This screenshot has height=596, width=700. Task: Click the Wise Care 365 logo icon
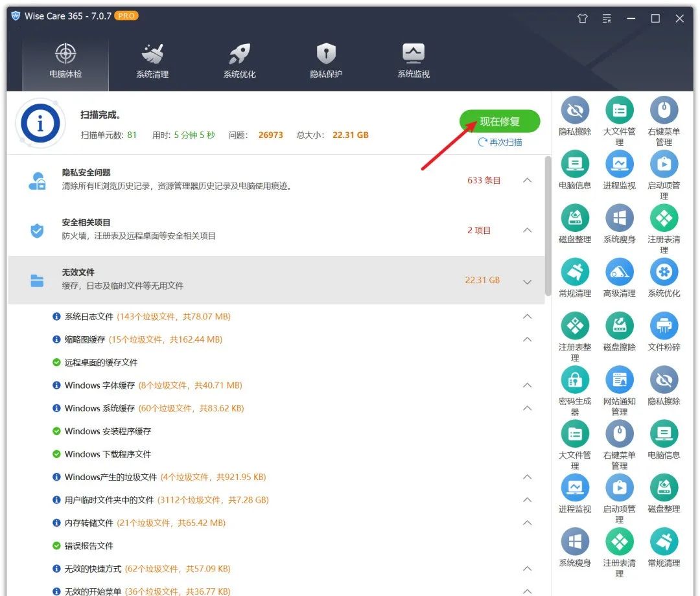pyautogui.click(x=16, y=16)
